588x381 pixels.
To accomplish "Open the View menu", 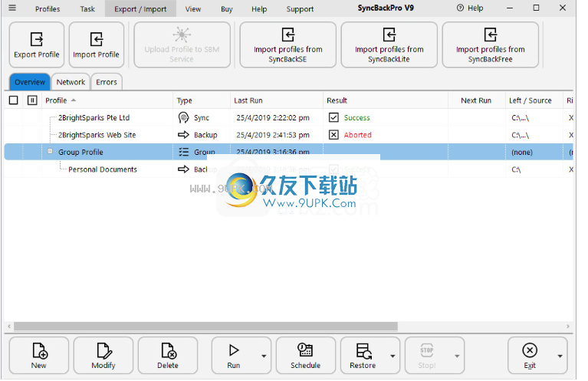I will [x=193, y=9].
